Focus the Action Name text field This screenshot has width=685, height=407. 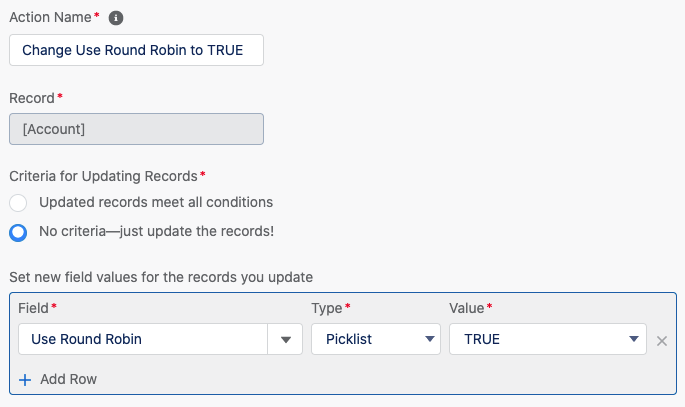pyautogui.click(x=136, y=50)
